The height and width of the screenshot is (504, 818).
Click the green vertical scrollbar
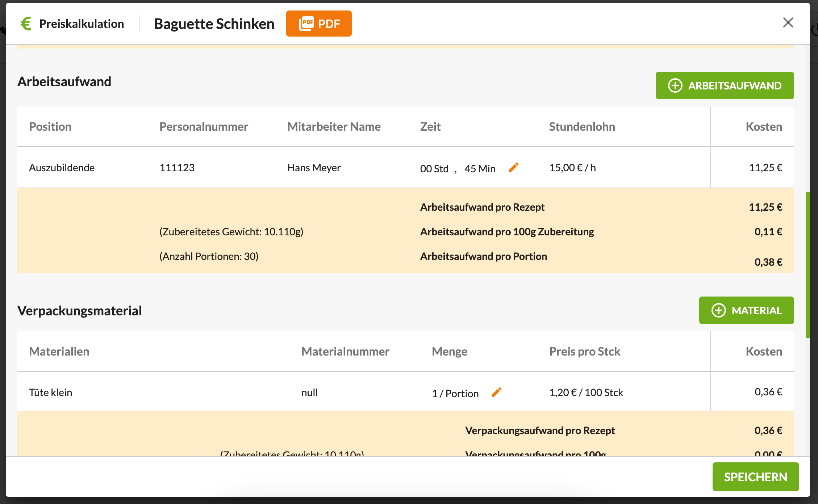tap(807, 265)
